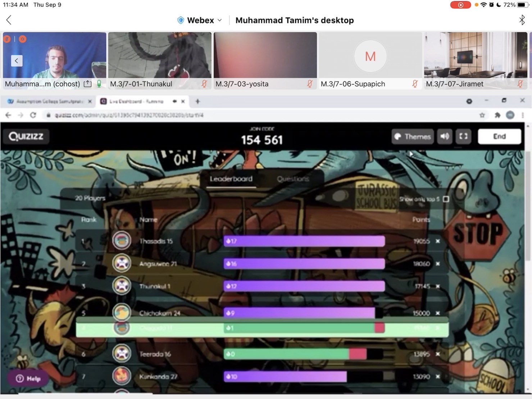Viewport: 532px width, 399px height.
Task: Click the red screen recording indicator
Action: click(x=460, y=5)
